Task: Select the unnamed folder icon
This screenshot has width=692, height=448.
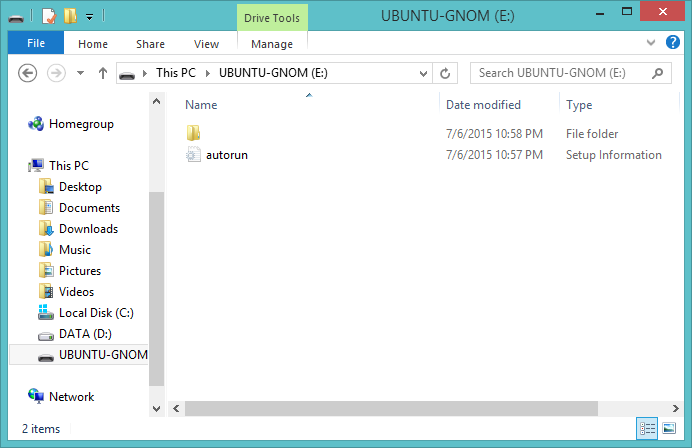Action: (193, 132)
